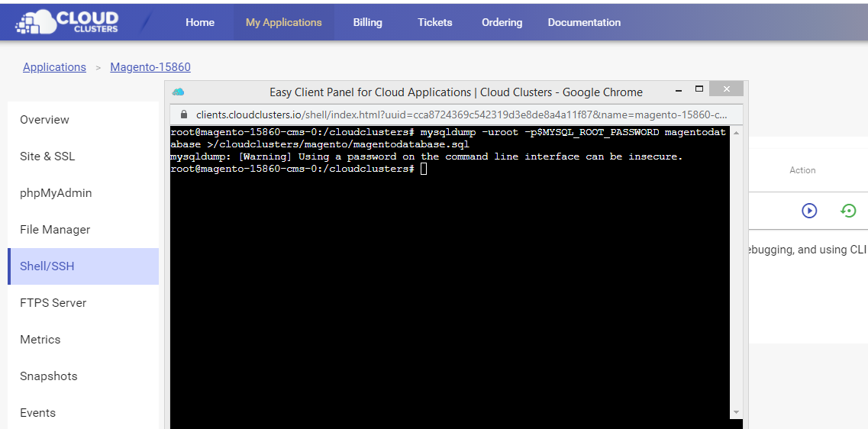Open Documentation from the top navigation
The height and width of the screenshot is (429, 868).
(x=584, y=22)
